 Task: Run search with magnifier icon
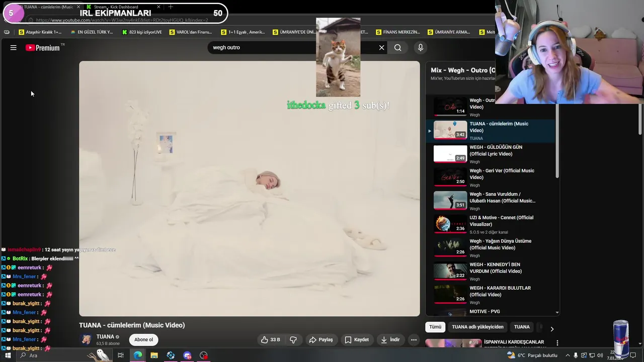(398, 47)
